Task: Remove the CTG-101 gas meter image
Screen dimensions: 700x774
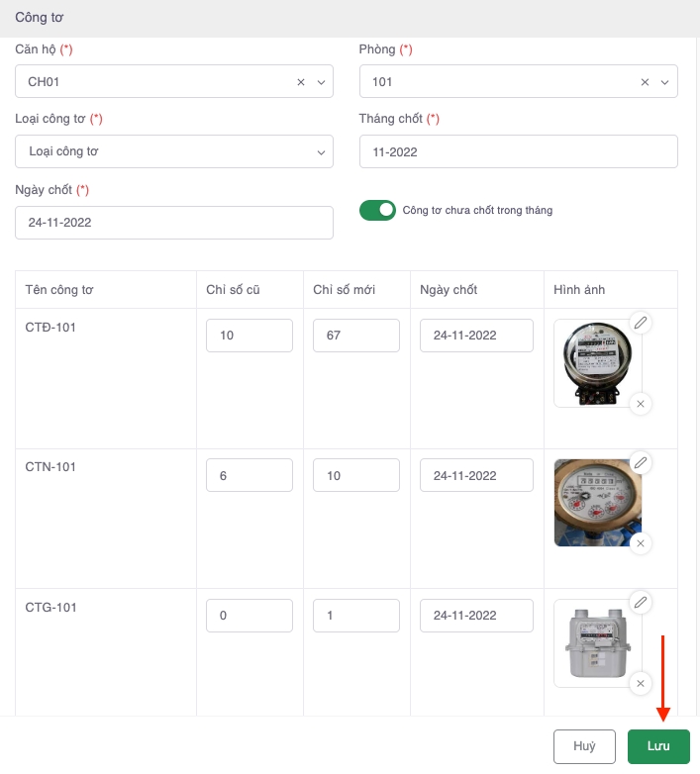Action: coord(641,683)
